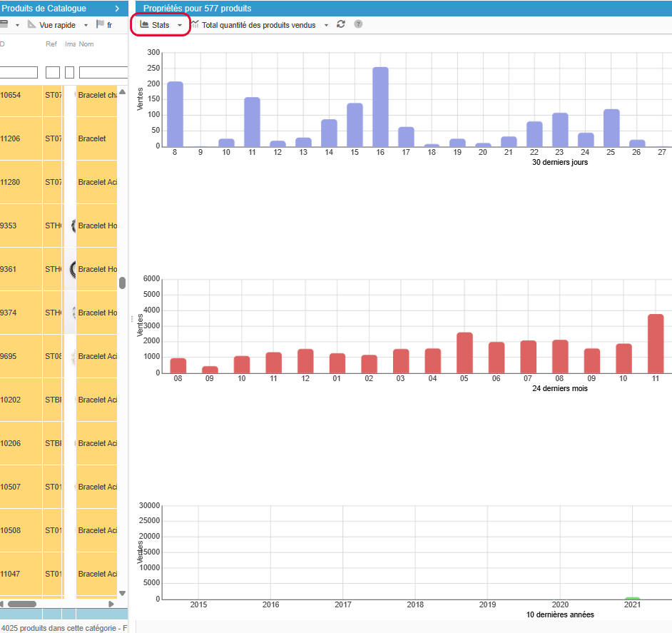Click the Ref column header
The height and width of the screenshot is (633, 672).
(x=51, y=44)
